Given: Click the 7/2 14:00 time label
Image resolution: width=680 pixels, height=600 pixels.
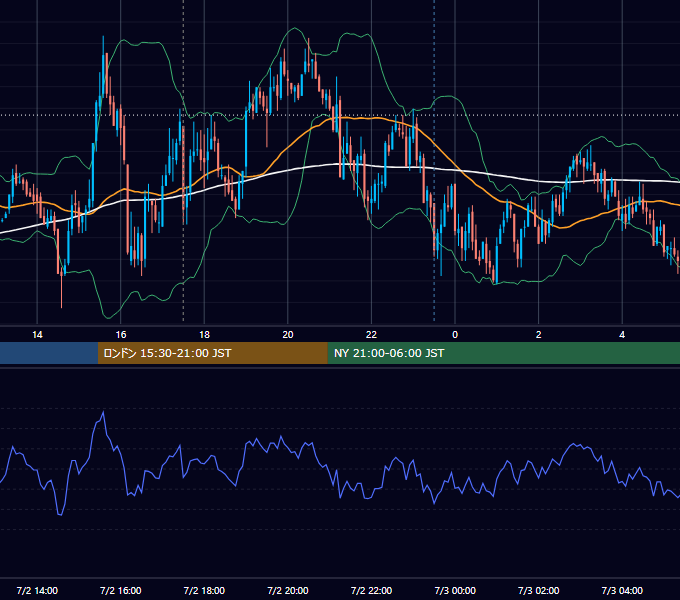Looking at the screenshot, I should click(37, 590).
